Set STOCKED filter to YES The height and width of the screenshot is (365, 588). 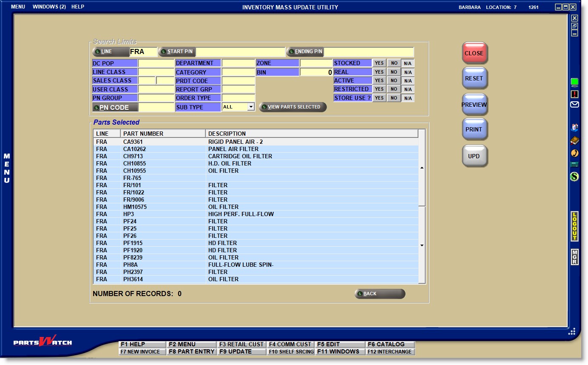click(x=379, y=63)
